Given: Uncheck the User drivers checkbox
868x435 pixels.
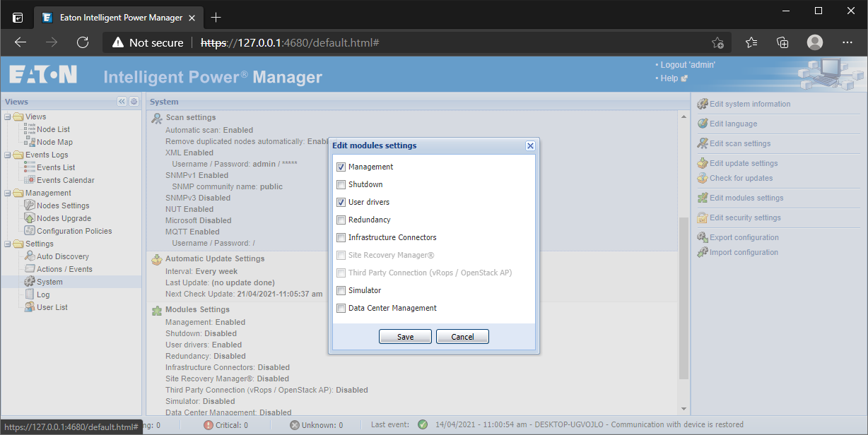Looking at the screenshot, I should pos(341,203).
